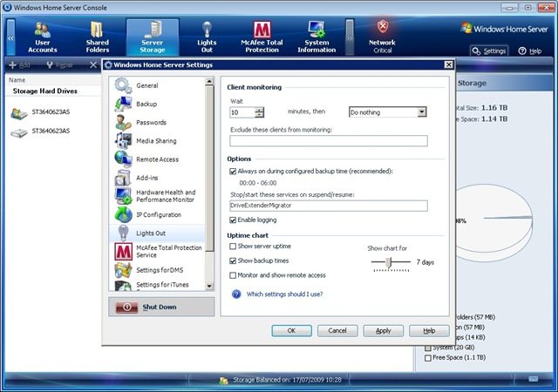Select the IP Configuration globe icon
The width and height of the screenshot is (558, 392).
click(x=123, y=214)
